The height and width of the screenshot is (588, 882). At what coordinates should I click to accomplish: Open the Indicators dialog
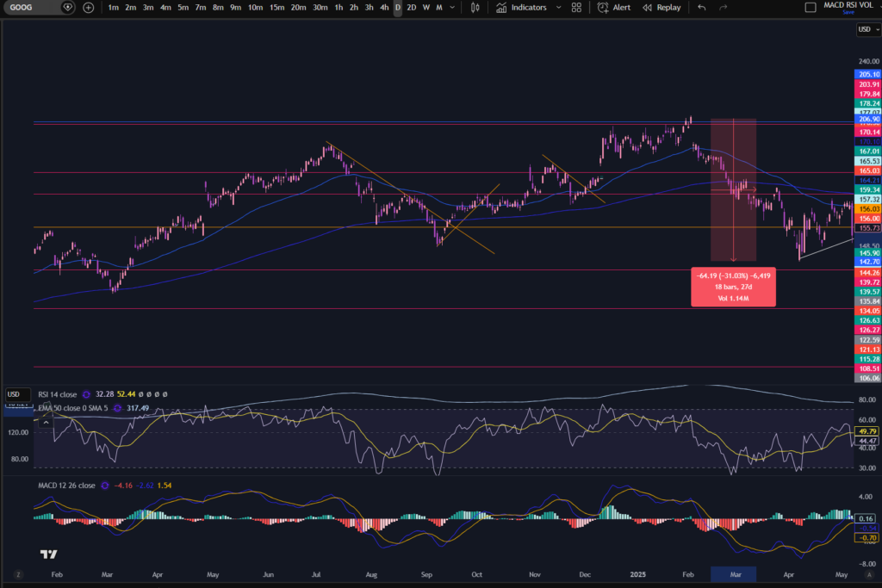click(x=521, y=7)
